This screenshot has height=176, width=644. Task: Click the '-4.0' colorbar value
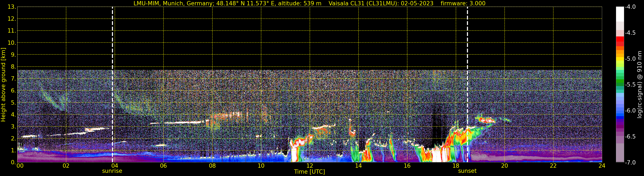(x=630, y=7)
